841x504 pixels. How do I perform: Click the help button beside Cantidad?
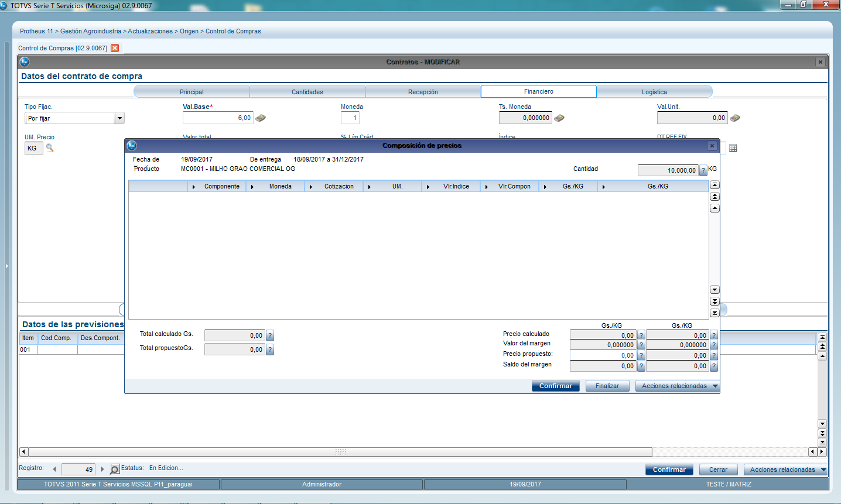pyautogui.click(x=703, y=170)
